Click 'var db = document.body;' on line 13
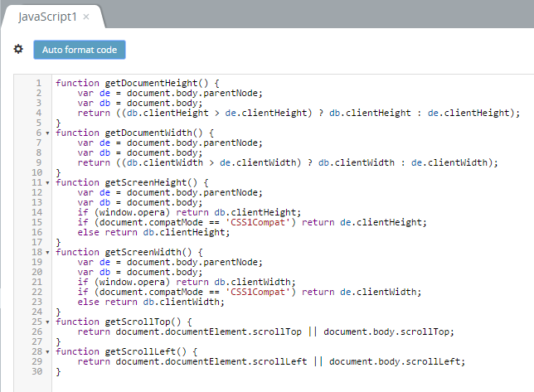 (140, 203)
